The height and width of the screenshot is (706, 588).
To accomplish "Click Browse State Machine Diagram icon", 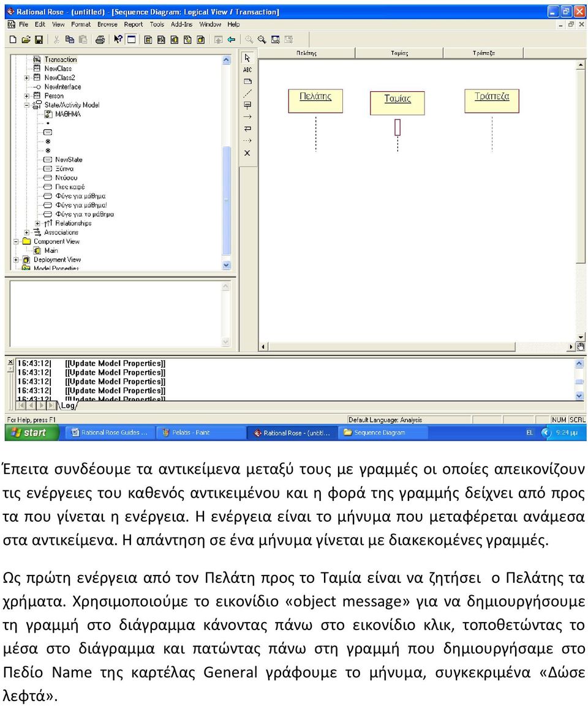I will click(x=187, y=40).
